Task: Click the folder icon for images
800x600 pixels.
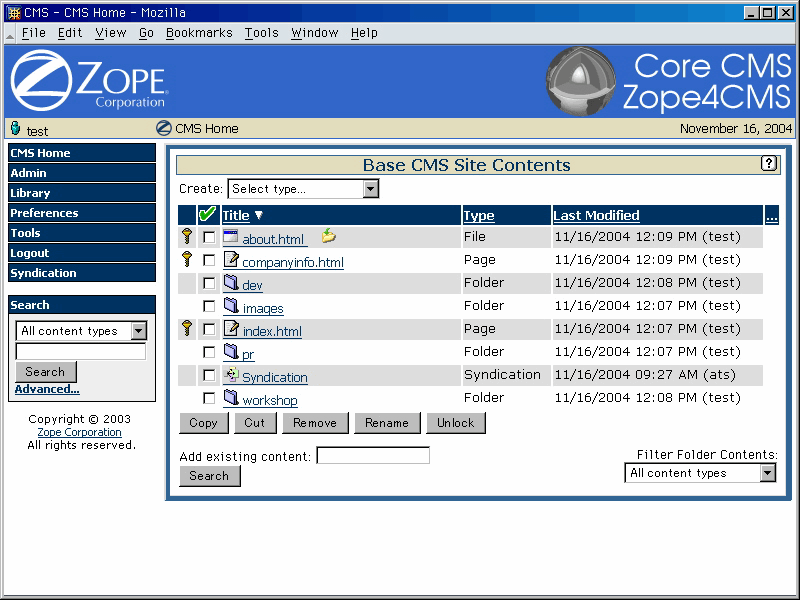Action: (x=231, y=305)
